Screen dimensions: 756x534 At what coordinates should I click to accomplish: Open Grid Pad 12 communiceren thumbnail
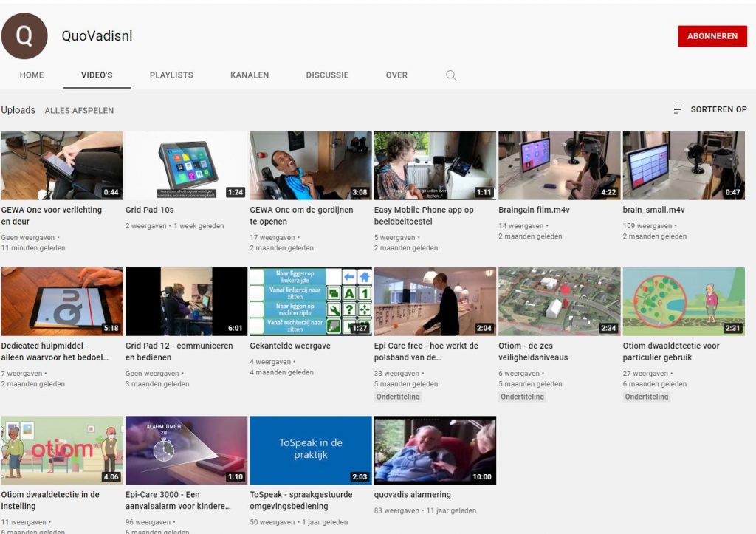point(186,301)
